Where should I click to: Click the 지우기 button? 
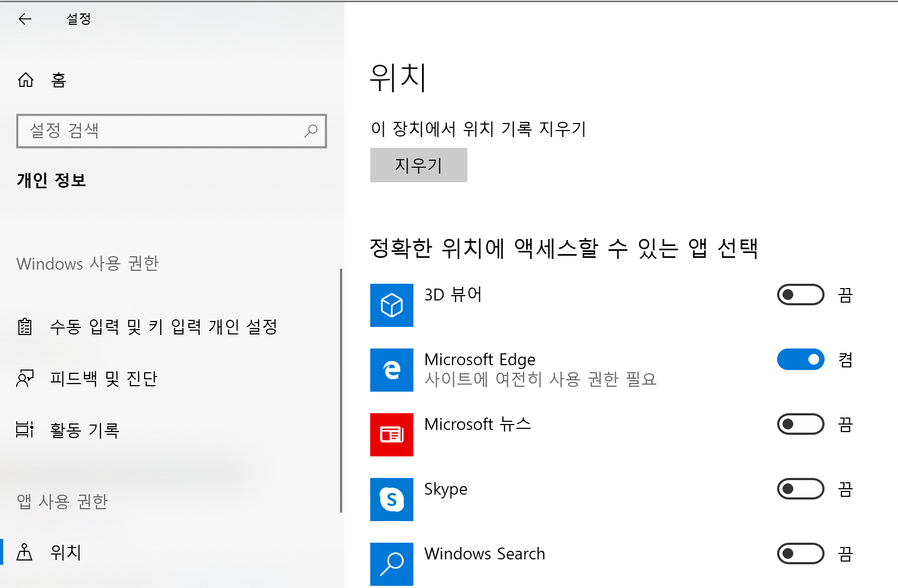point(419,165)
